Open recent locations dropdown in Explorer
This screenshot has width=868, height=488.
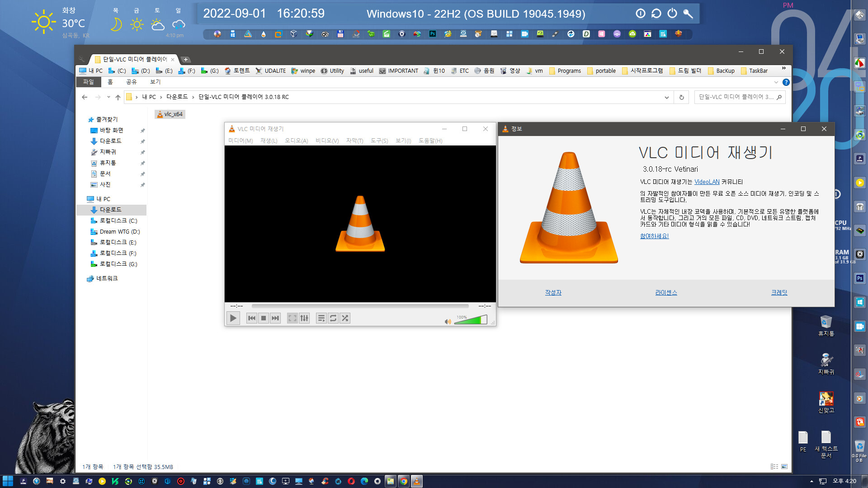[108, 97]
